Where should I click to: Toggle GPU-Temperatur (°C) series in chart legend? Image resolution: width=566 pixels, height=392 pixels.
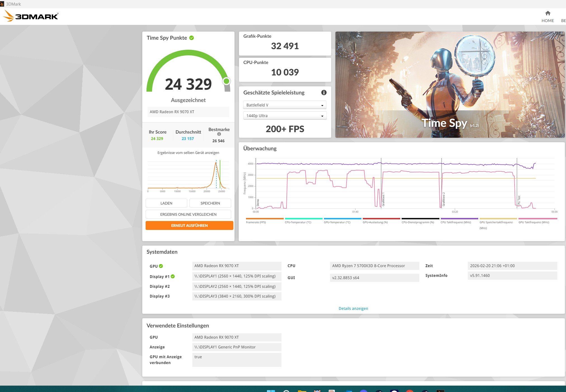point(337,222)
